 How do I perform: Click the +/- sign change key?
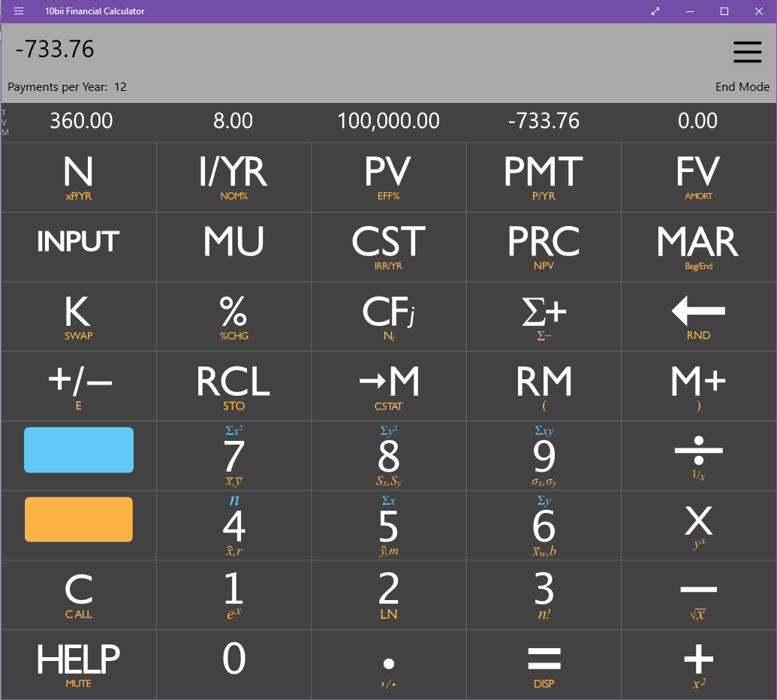click(x=79, y=387)
